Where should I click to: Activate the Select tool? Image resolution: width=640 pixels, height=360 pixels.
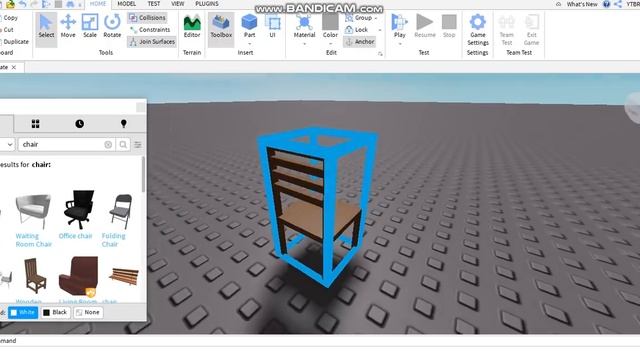46,27
